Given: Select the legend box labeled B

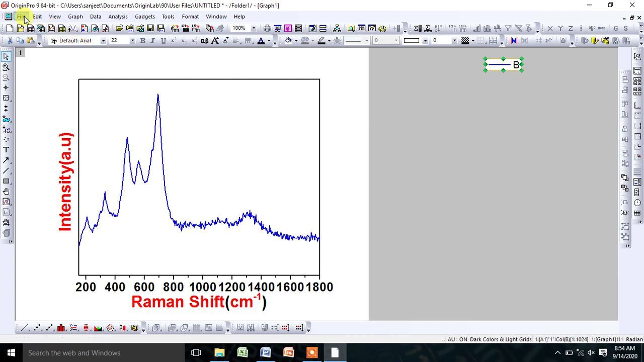Looking at the screenshot, I should point(504,65).
